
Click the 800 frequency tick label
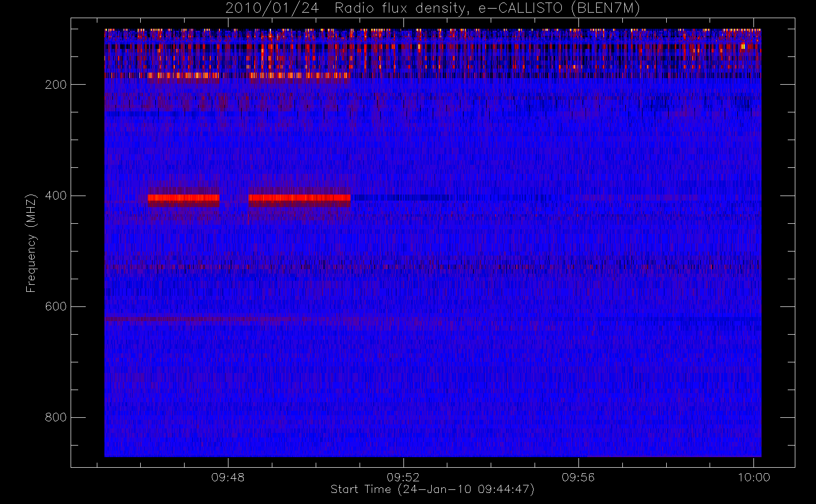click(55, 417)
